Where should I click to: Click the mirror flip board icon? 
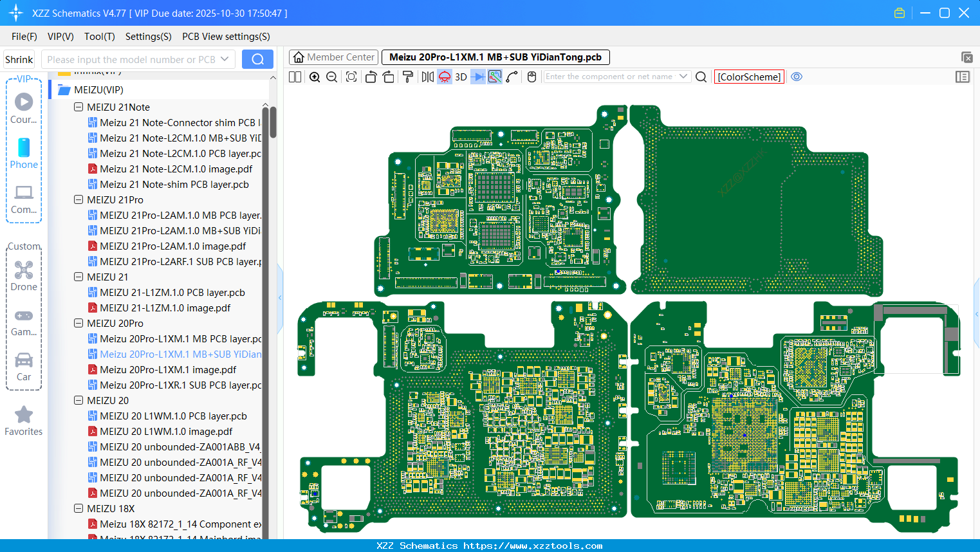point(427,77)
